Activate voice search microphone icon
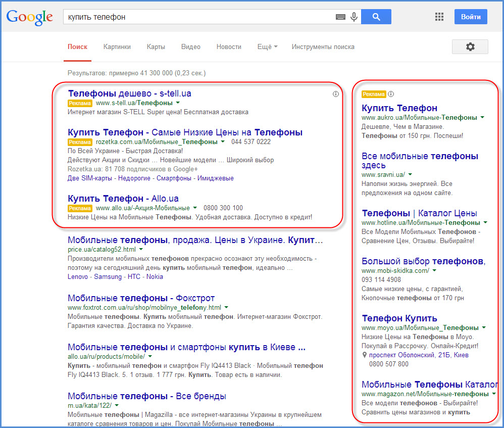The height and width of the screenshot is (428, 504). click(354, 17)
